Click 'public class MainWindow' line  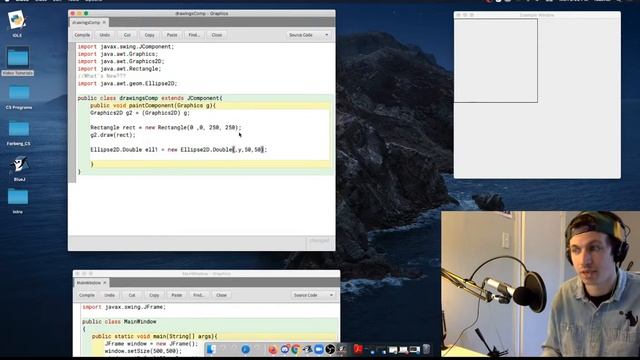coord(119,322)
